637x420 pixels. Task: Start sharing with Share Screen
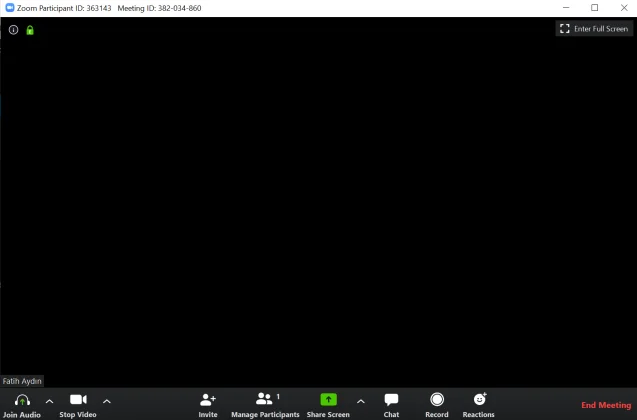click(x=328, y=405)
